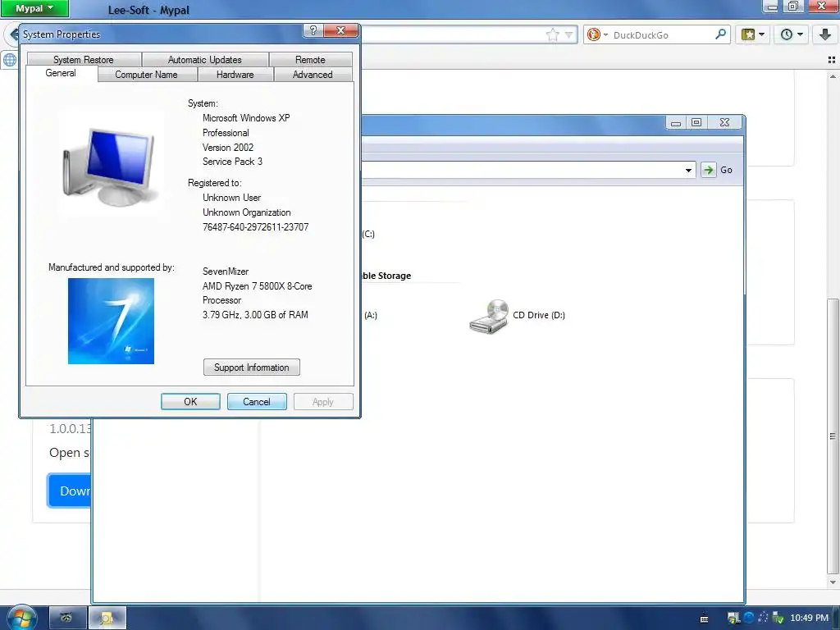Click the keyboard icon in the tray
This screenshot has width=840, height=630.
click(705, 619)
